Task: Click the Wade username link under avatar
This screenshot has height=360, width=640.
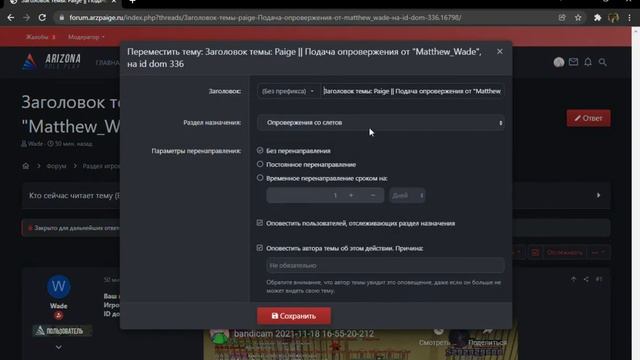Action: tap(58, 306)
